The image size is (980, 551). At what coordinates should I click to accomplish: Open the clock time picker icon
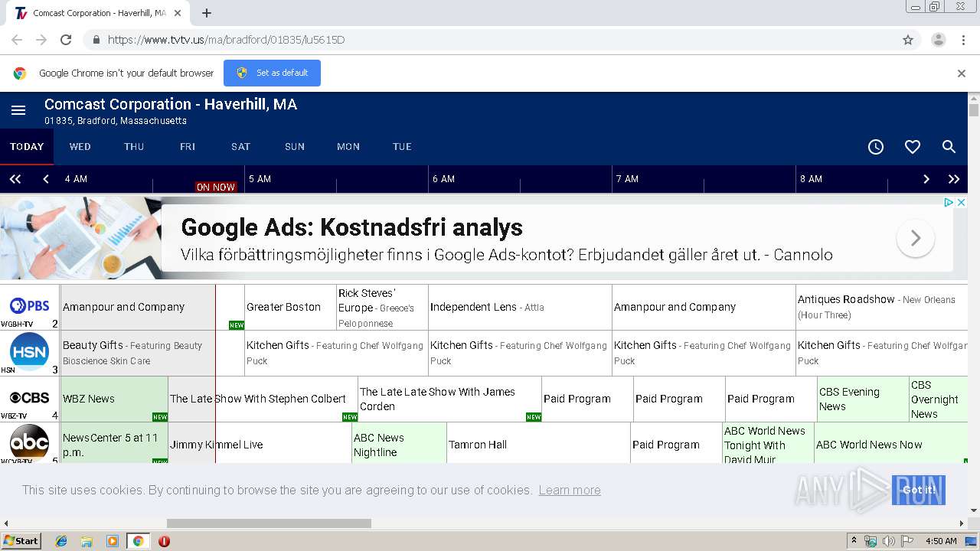tap(876, 147)
